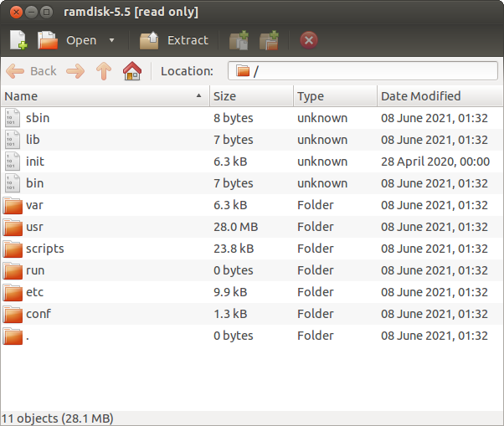Select the scripts folder entry
The image size is (504, 426).
pyautogui.click(x=44, y=249)
